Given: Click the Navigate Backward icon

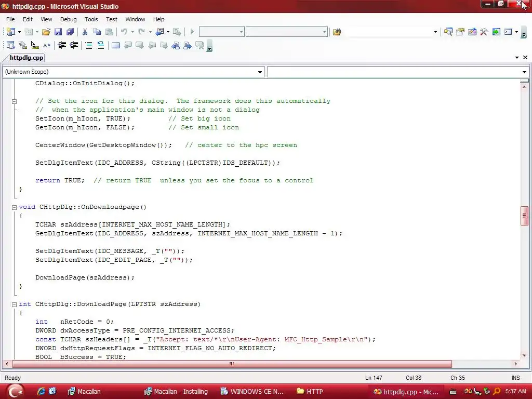Looking at the screenshot, I should pyautogui.click(x=159, y=32).
